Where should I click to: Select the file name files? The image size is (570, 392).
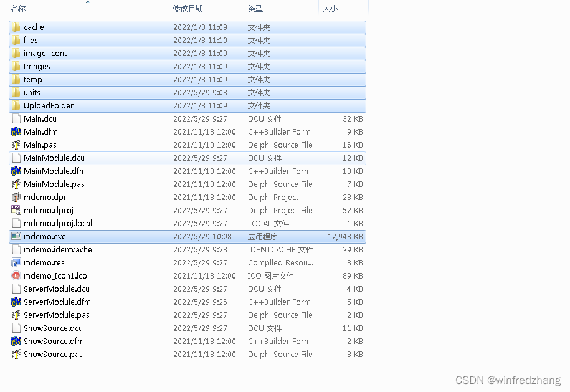(x=31, y=40)
